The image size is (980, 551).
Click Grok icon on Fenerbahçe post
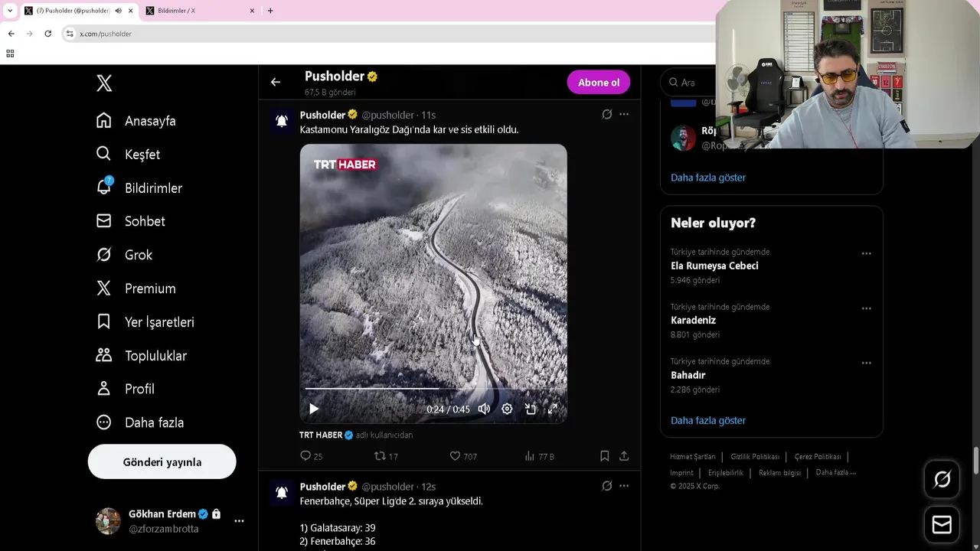point(607,486)
